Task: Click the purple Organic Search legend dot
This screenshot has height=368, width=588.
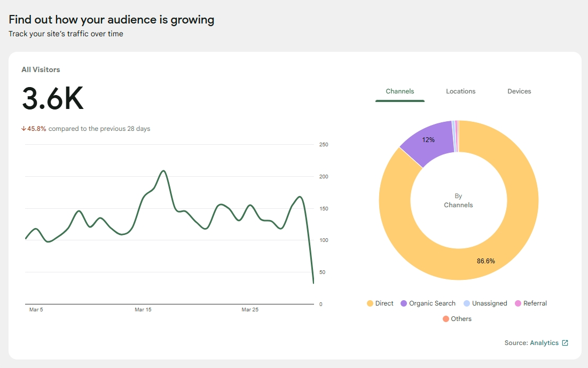Action: coord(403,303)
